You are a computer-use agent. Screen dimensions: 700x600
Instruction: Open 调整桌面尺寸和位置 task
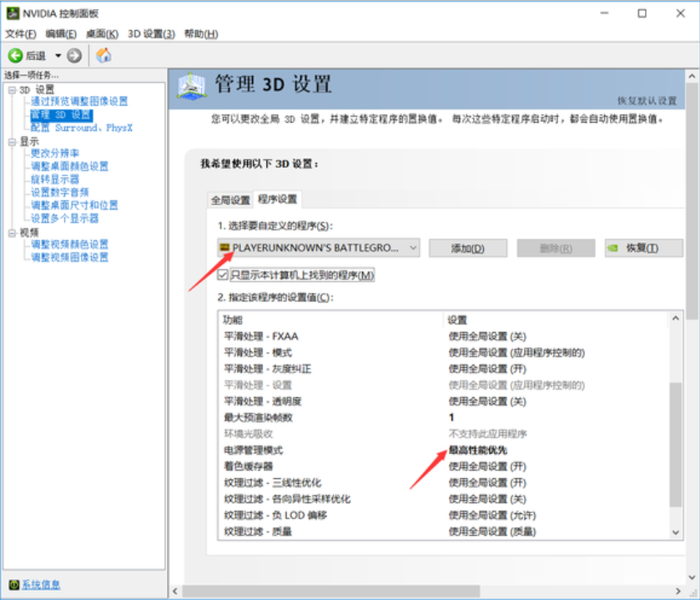(x=74, y=205)
